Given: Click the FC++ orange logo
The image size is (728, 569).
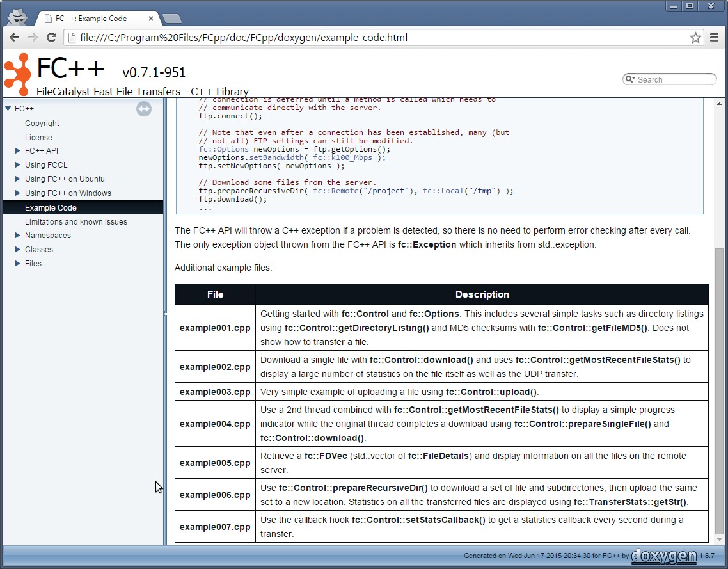Looking at the screenshot, I should point(17,74).
